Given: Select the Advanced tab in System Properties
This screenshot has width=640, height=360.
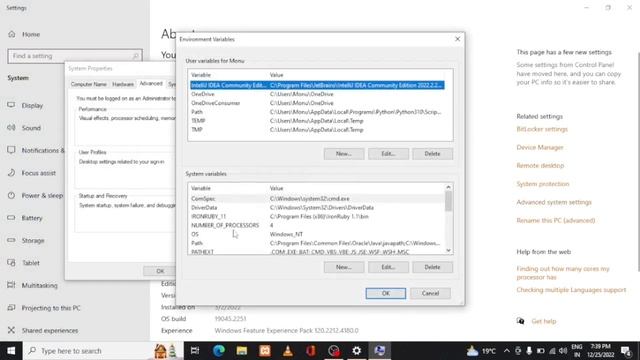Looking at the screenshot, I should click(x=151, y=83).
